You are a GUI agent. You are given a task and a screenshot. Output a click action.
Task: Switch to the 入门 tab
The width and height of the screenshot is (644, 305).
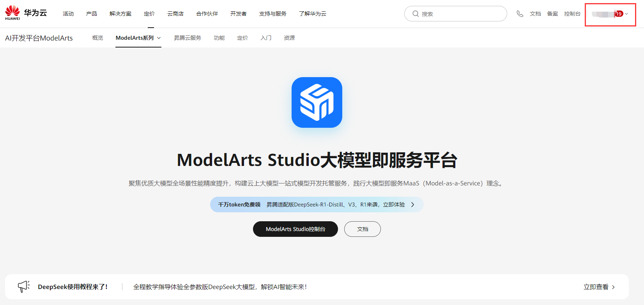pos(266,38)
